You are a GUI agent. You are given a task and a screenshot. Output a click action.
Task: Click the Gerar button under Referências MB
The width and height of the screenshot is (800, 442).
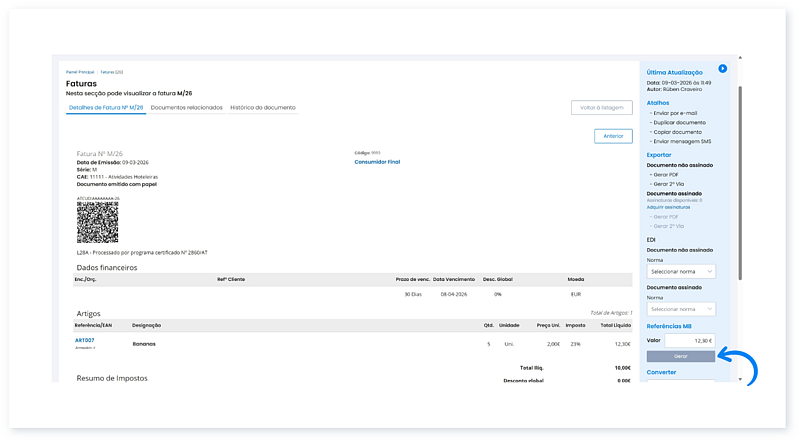coord(680,356)
